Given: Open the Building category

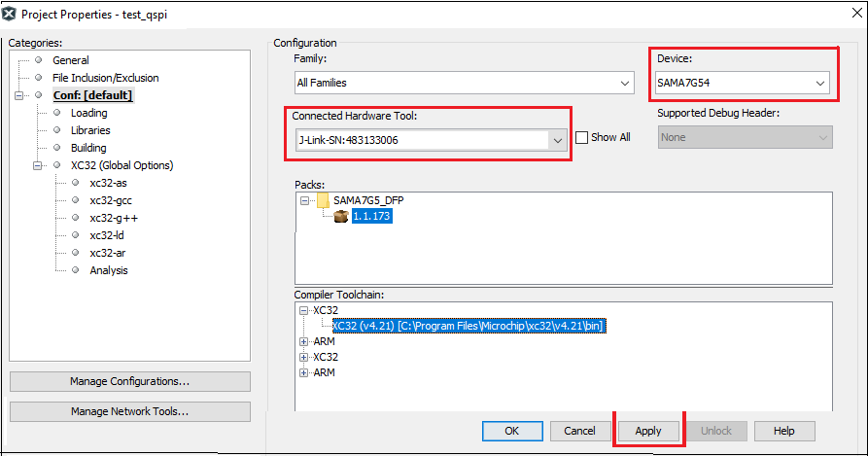Looking at the screenshot, I should point(88,149).
